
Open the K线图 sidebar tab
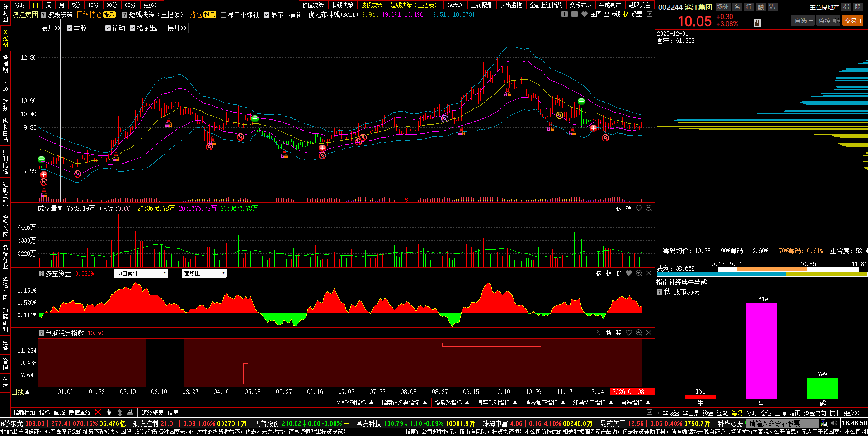click(5, 38)
